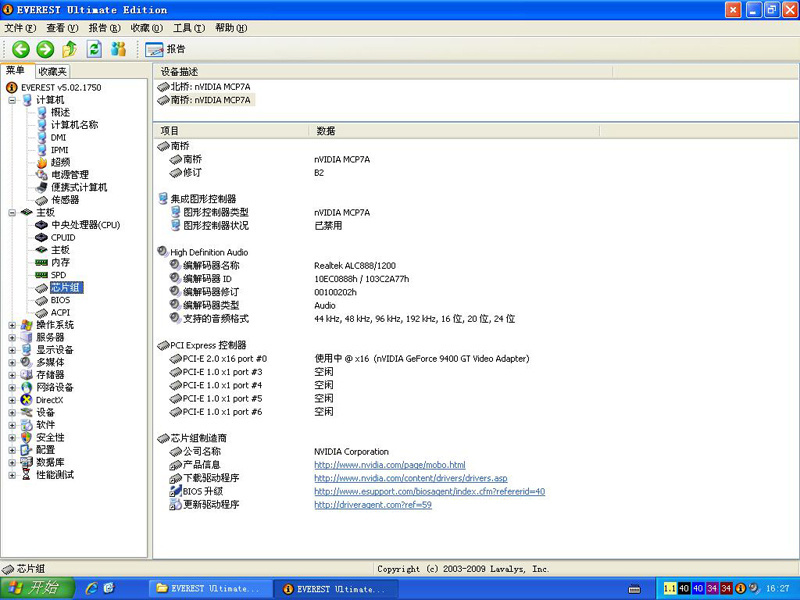Click the Refresh toolbar icon
Screen dimensions: 800x600
tap(94, 49)
